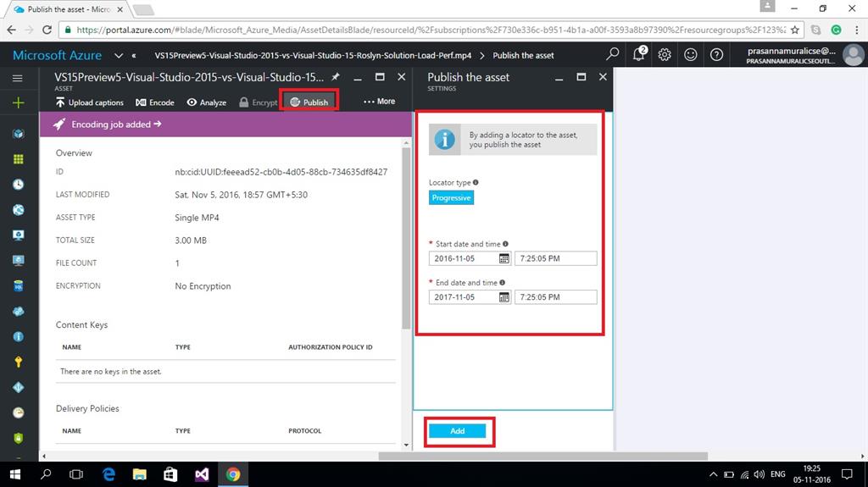The image size is (868, 487).
Task: Open File Explorer from the taskbar
Action: click(140, 474)
